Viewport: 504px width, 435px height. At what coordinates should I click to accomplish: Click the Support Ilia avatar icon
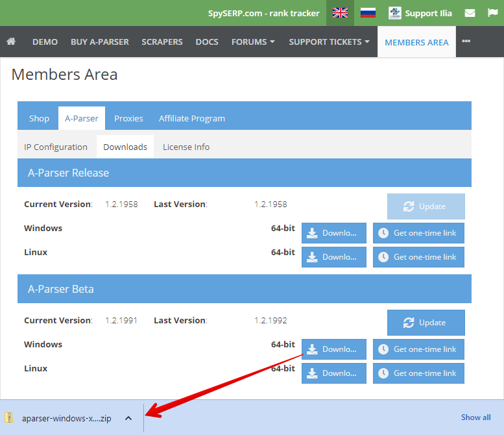pos(394,13)
